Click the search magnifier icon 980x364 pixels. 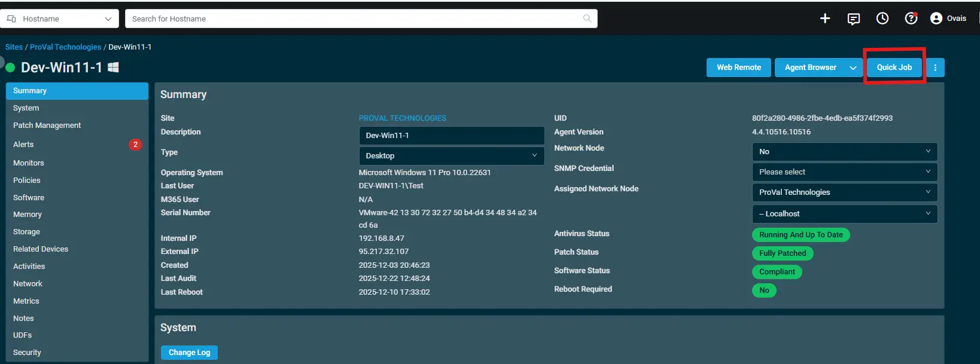pos(588,19)
